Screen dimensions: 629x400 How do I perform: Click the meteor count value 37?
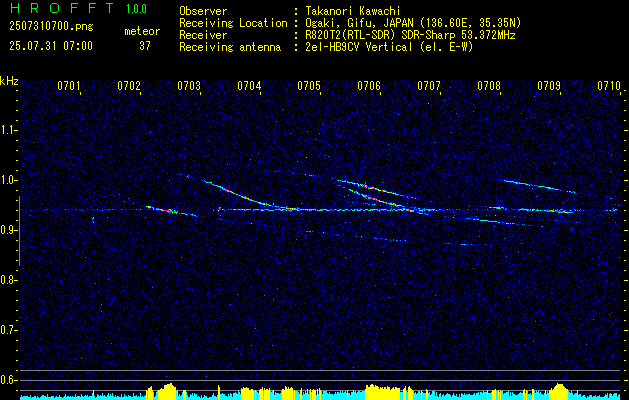tap(145, 46)
